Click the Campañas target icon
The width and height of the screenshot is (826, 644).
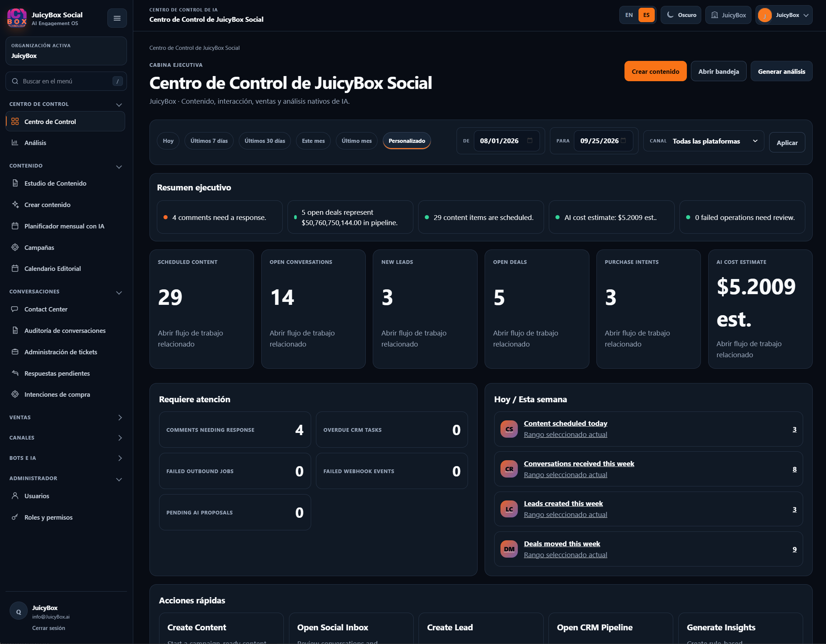click(15, 247)
